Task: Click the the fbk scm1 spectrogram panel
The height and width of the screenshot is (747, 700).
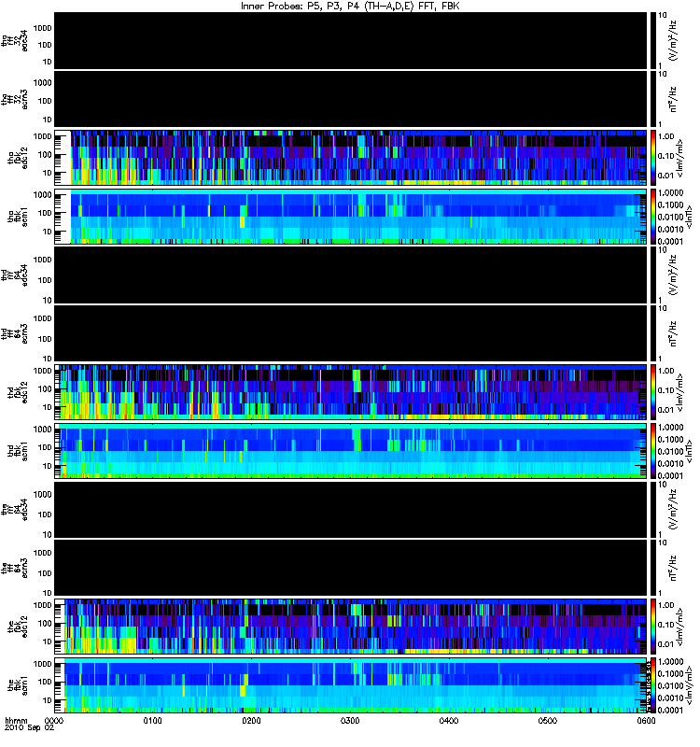Action: (x=350, y=684)
